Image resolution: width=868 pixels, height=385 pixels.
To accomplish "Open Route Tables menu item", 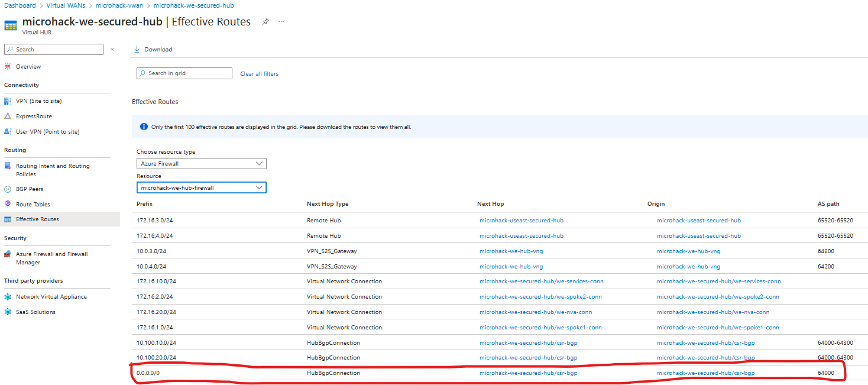I will 33,205.
